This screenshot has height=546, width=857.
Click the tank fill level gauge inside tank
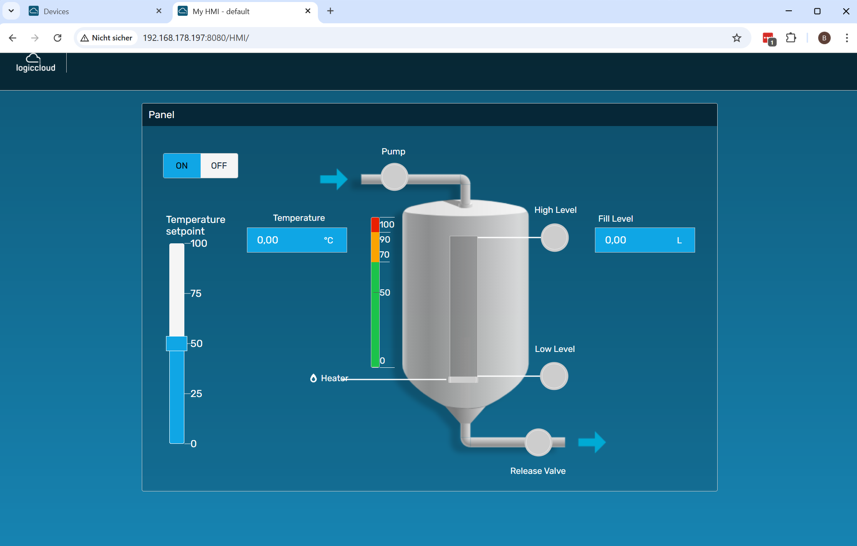tap(463, 308)
